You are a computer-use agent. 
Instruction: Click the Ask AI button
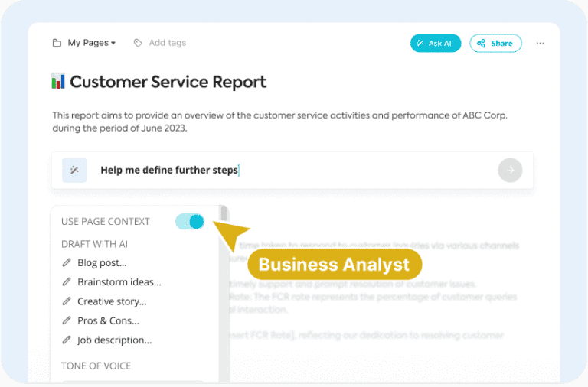click(x=436, y=44)
